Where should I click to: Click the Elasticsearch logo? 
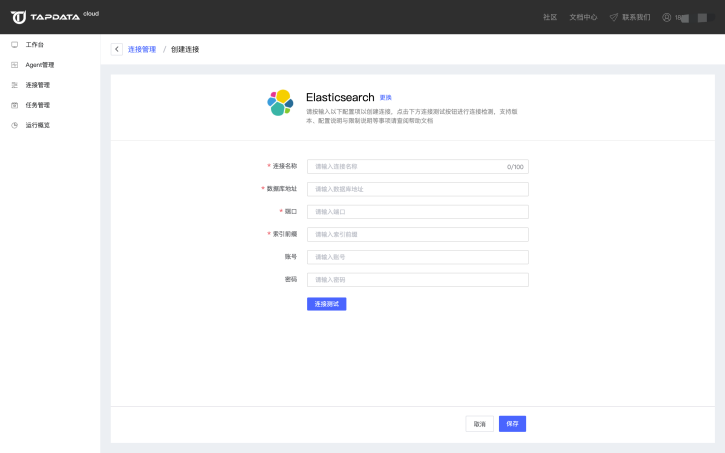pyautogui.click(x=280, y=103)
